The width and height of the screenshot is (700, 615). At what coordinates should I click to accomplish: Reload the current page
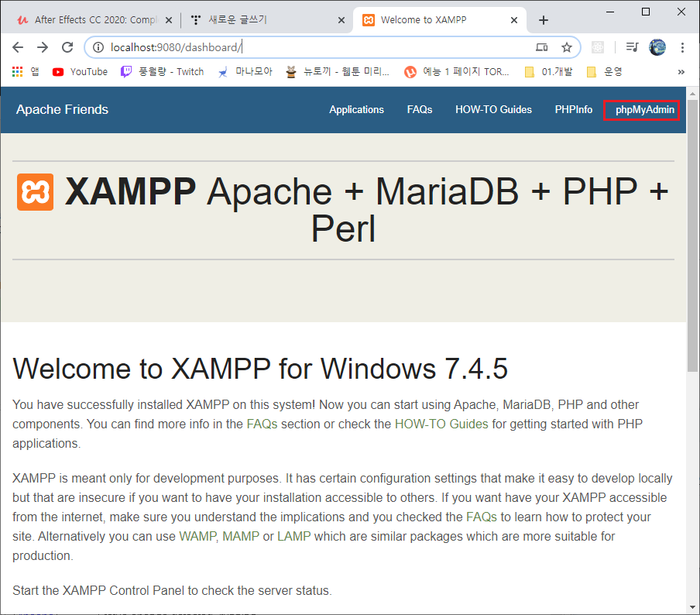(67, 47)
